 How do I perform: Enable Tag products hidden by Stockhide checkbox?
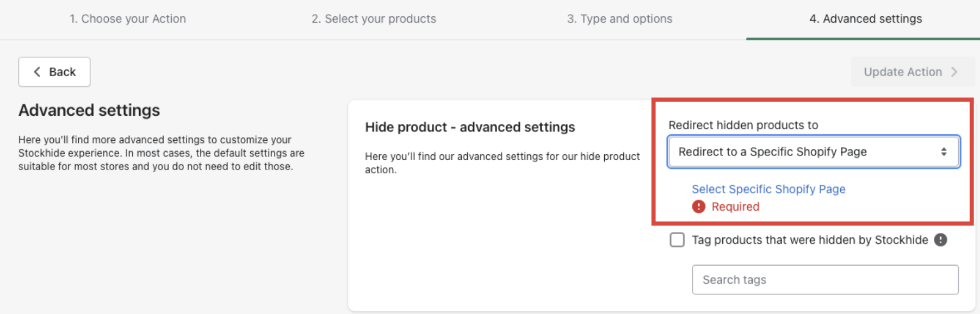tap(677, 240)
